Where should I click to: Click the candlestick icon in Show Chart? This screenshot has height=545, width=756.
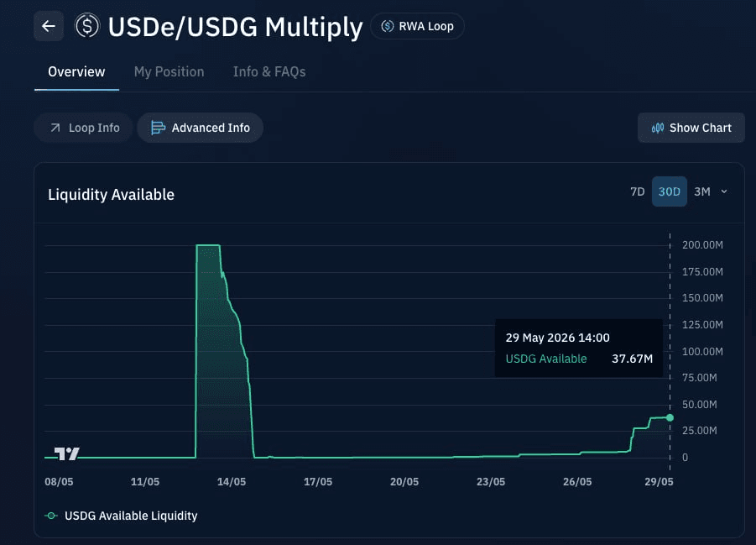658,128
